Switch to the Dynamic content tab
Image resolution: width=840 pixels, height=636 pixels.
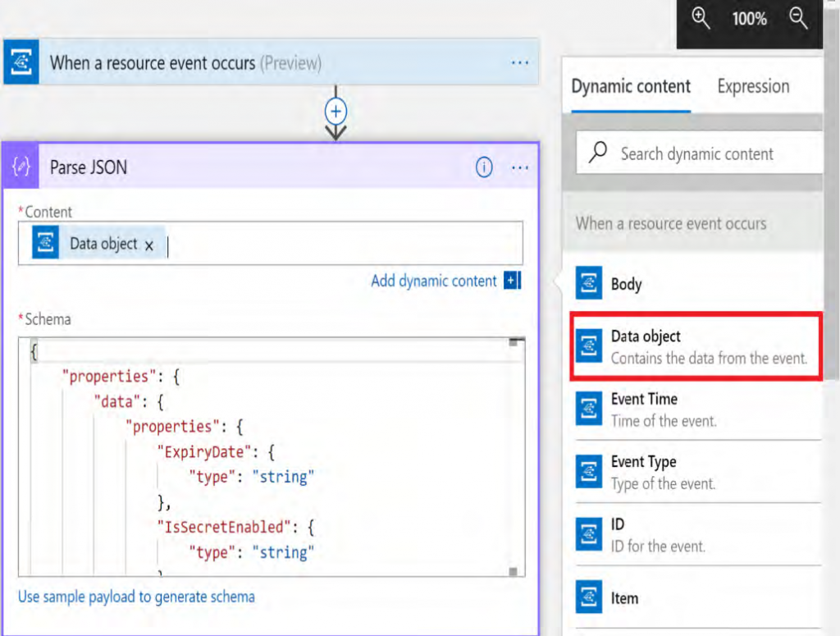(631, 86)
